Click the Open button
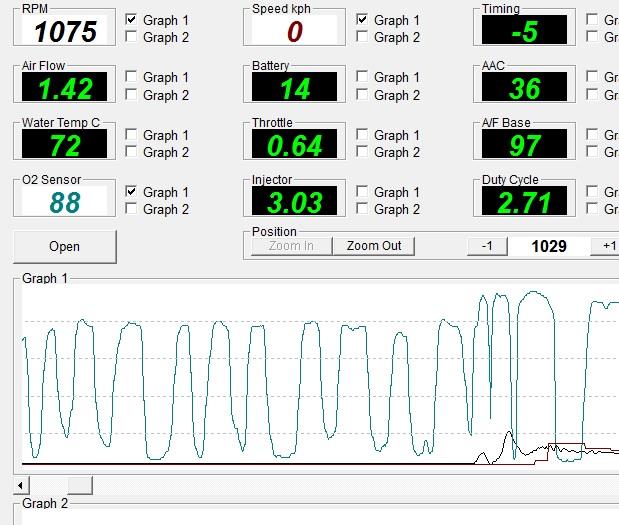Viewport: 619px width, 525px height. click(x=65, y=247)
